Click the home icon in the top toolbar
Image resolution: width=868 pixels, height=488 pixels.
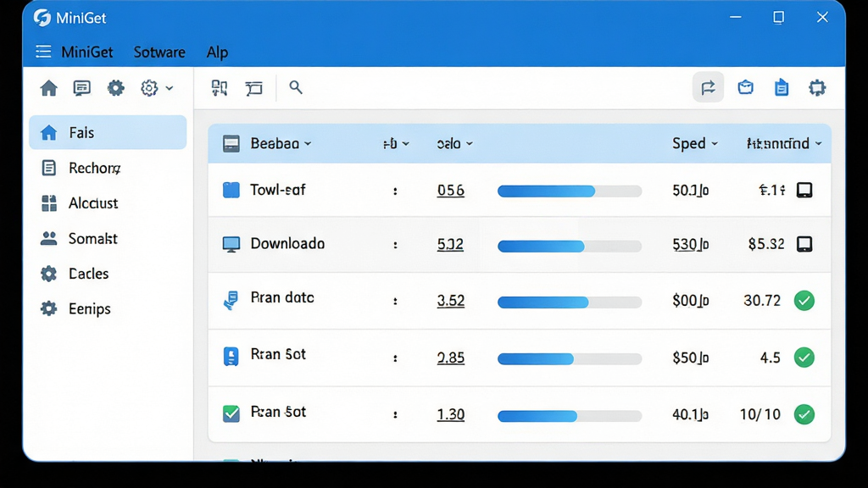(x=48, y=88)
